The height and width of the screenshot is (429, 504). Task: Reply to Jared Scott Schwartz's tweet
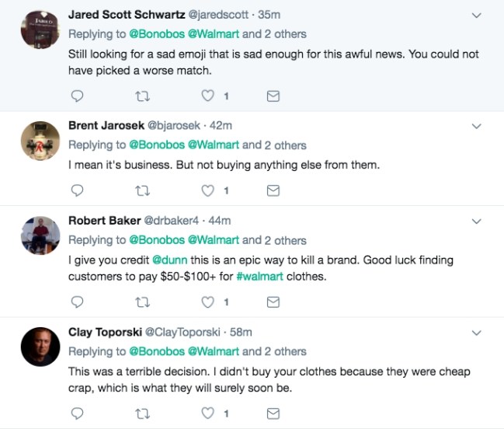pos(77,96)
